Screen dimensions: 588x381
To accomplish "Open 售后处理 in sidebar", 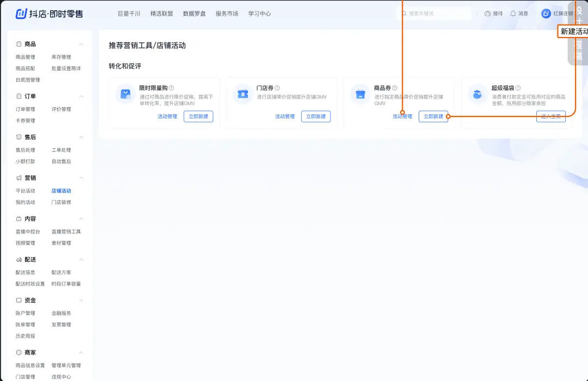I will coord(25,150).
